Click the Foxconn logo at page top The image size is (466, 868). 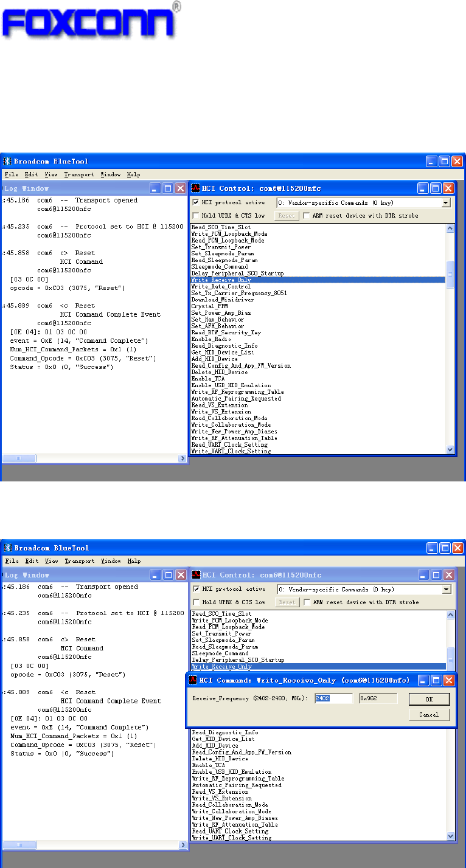click(91, 21)
